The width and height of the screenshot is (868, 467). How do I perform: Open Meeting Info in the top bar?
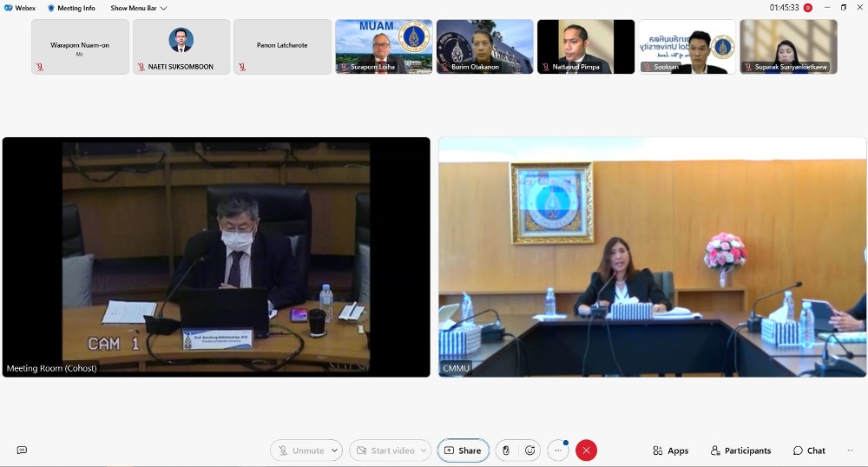coord(71,8)
